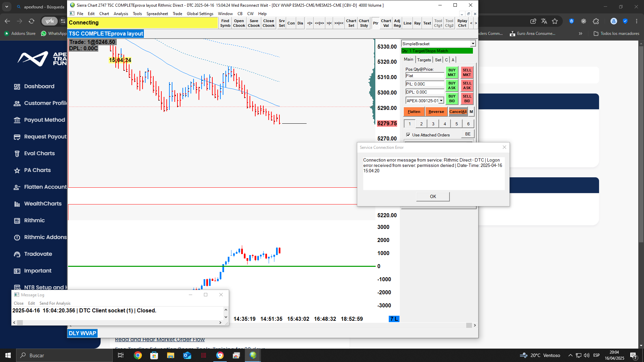This screenshot has height=362, width=644.
Task: Click the >>|<< compress more button
Action: [339, 23]
